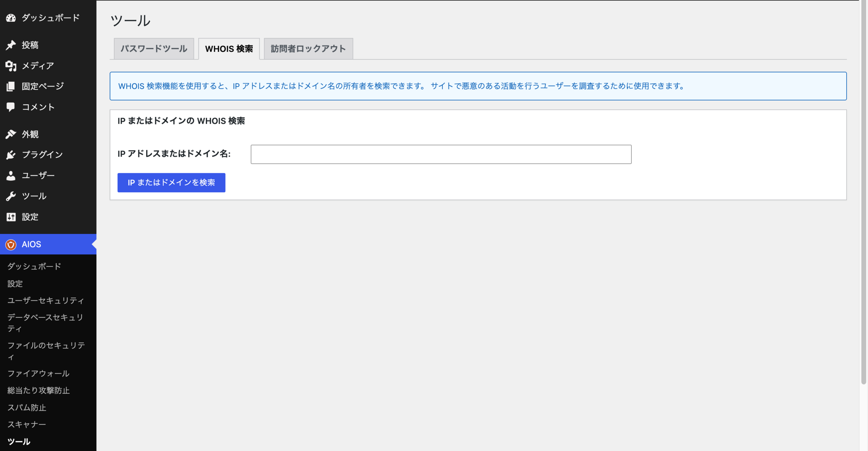Click the IP またはドメインを検索 button
Image resolution: width=868 pixels, height=451 pixels.
point(171,182)
